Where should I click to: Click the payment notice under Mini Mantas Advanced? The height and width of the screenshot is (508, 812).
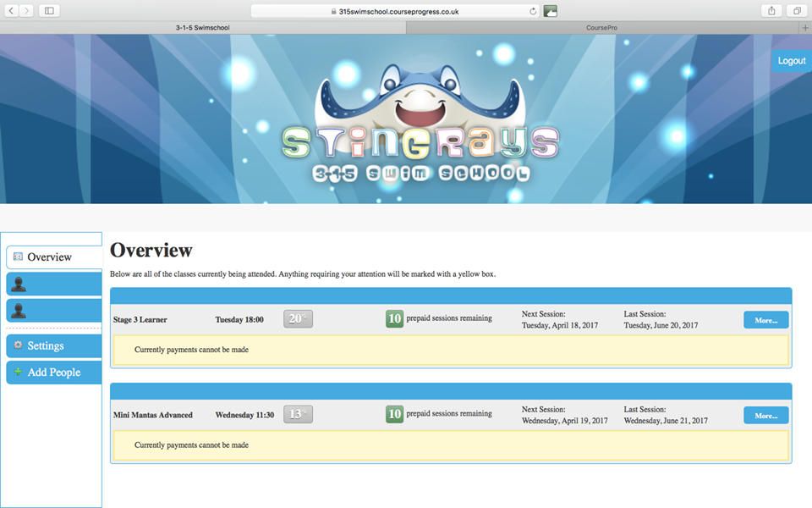[x=451, y=445]
